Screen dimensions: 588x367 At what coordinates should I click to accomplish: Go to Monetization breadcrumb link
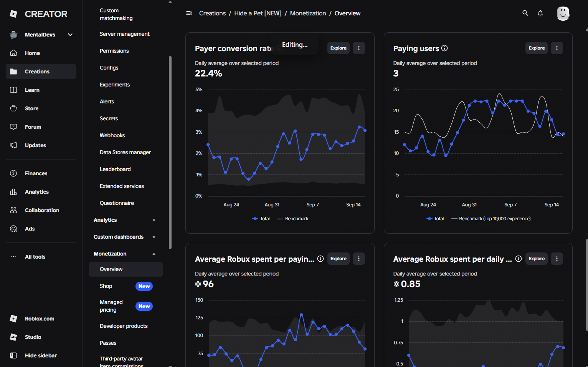click(x=308, y=13)
